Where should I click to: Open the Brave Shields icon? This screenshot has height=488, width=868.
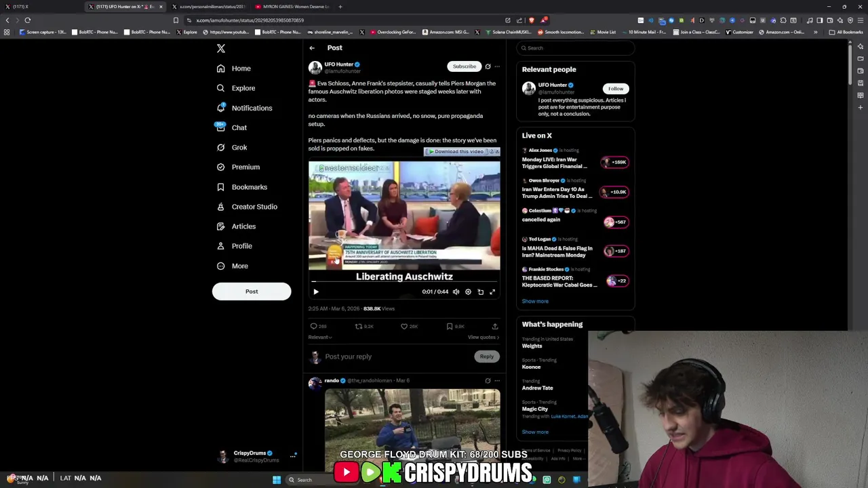tap(531, 20)
